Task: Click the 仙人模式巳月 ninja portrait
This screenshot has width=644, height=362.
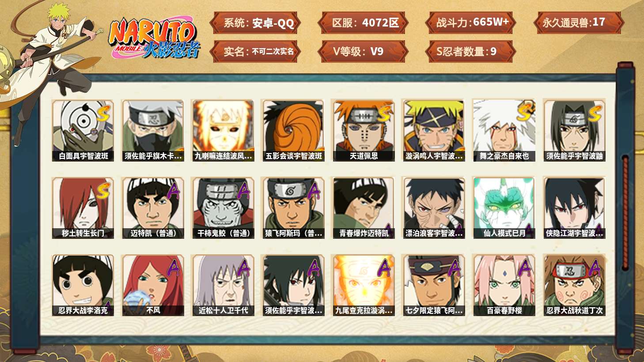Action: pyautogui.click(x=504, y=208)
